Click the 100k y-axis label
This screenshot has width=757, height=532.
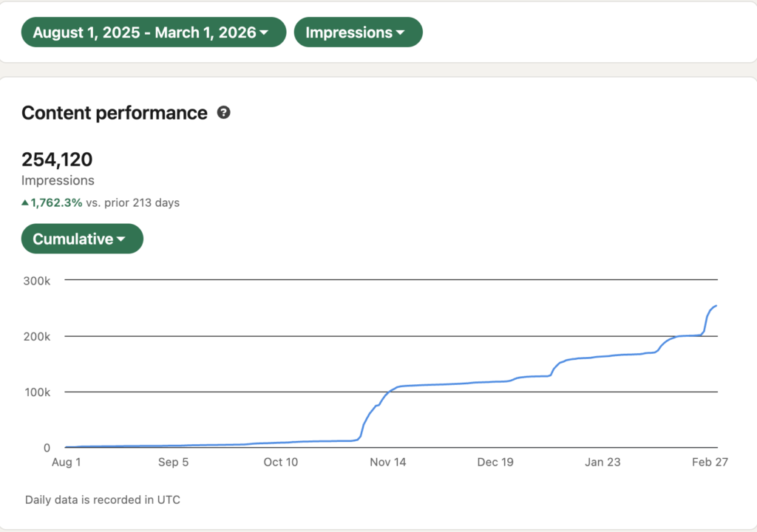tap(36, 392)
